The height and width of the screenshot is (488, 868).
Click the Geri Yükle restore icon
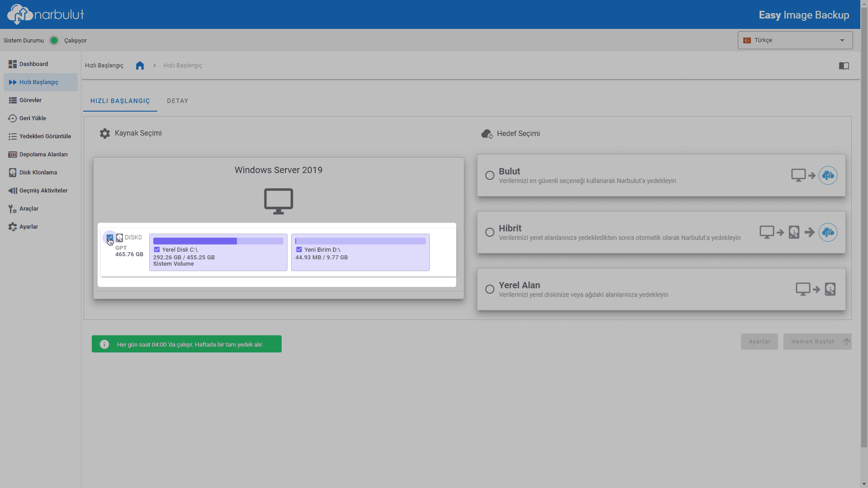(x=13, y=118)
